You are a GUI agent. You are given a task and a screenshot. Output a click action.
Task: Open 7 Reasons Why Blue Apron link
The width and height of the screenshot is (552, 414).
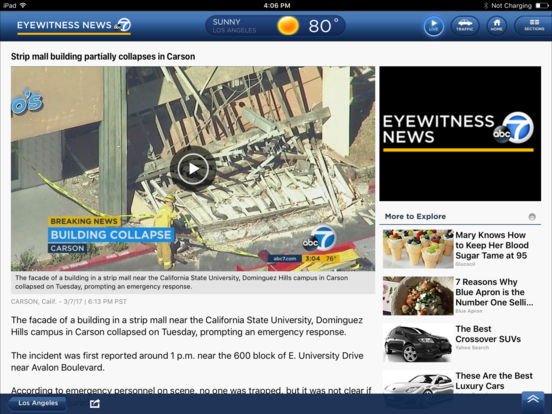coord(494,292)
